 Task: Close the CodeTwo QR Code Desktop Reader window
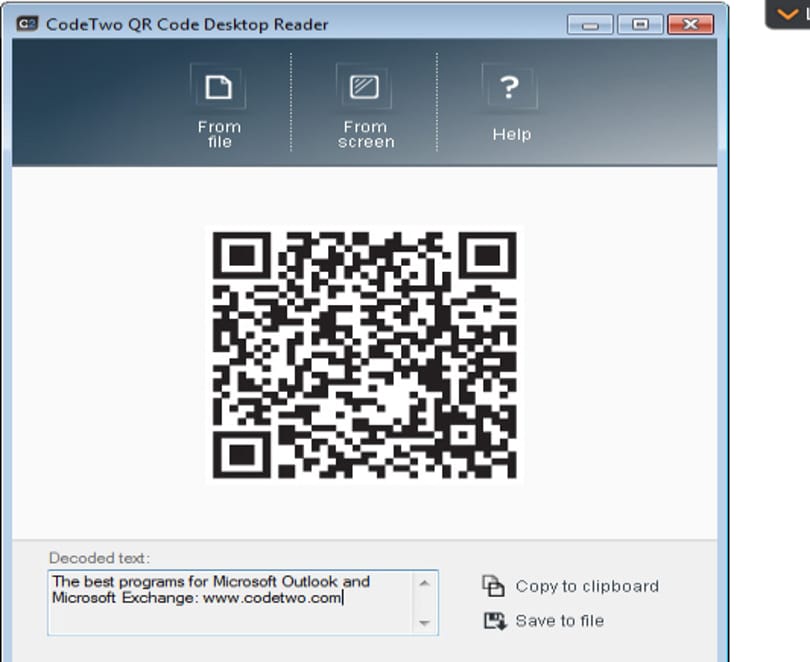pyautogui.click(x=691, y=24)
